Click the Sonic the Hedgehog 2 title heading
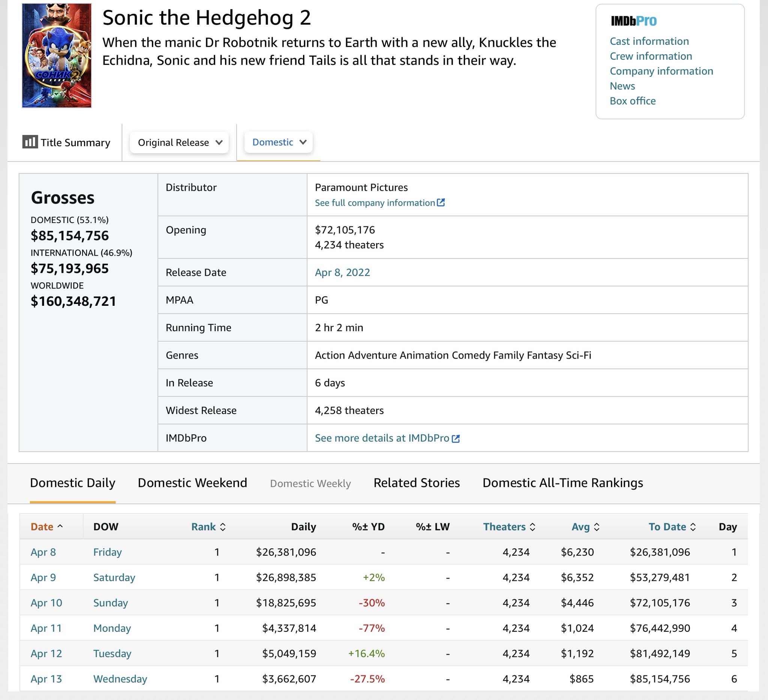The image size is (768, 700). coord(207,18)
